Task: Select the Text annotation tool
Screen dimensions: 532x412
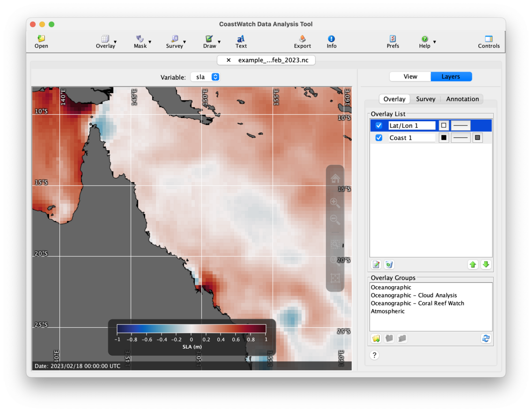Action: click(241, 41)
